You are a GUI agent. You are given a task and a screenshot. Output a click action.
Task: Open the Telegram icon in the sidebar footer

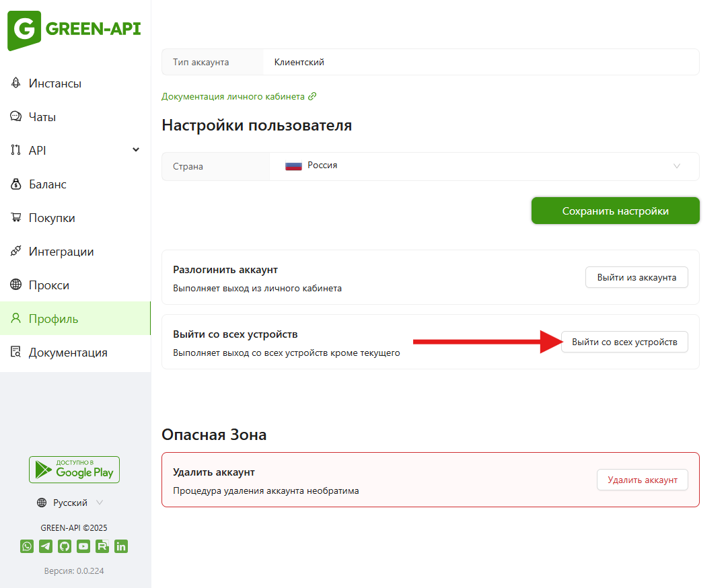46,546
